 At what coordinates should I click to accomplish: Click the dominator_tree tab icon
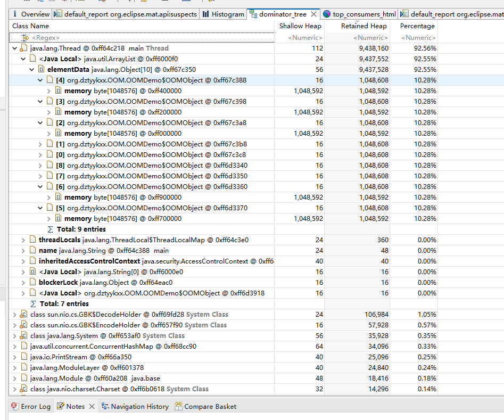coord(253,14)
